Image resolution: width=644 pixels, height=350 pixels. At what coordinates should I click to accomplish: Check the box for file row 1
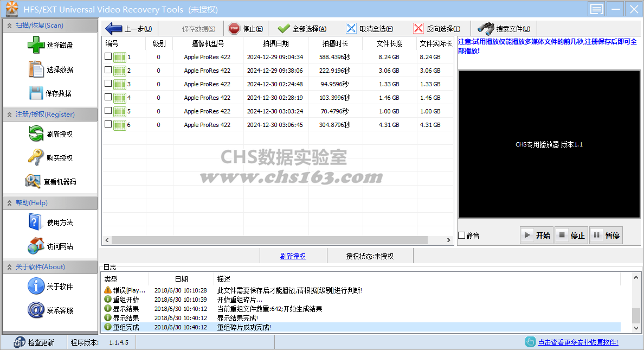[x=108, y=56]
